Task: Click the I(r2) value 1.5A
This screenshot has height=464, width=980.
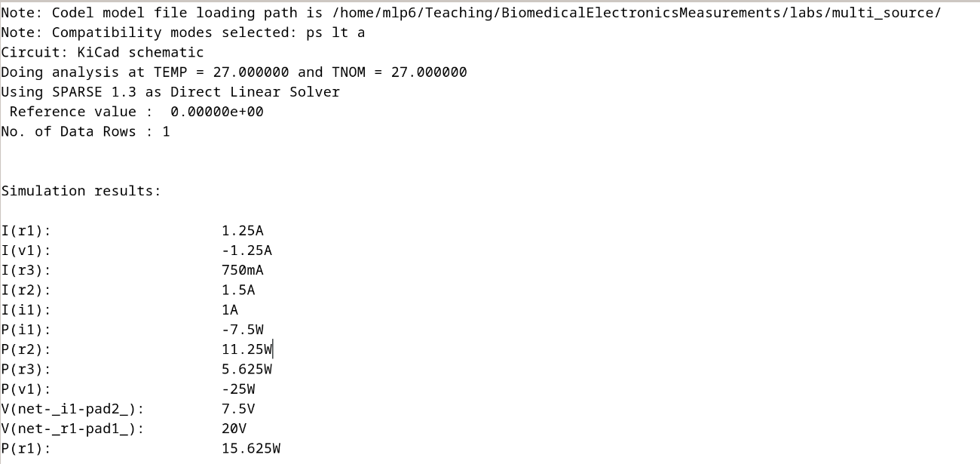Action: pyautogui.click(x=237, y=290)
